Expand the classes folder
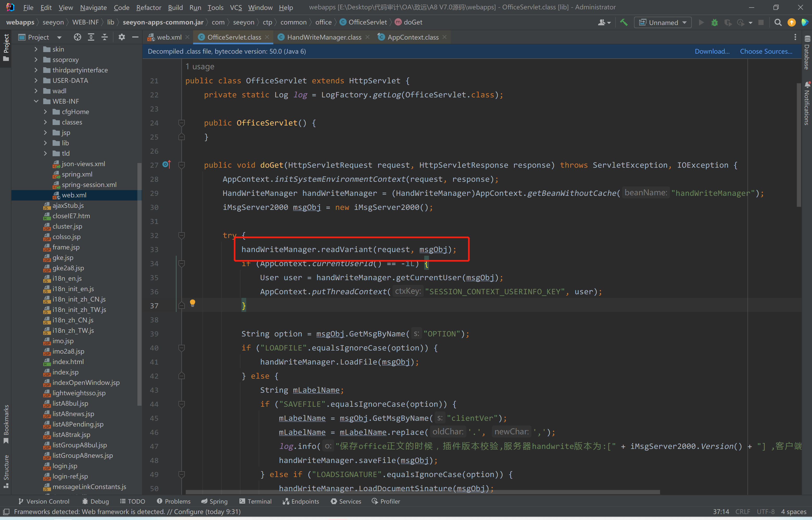The height and width of the screenshot is (520, 812). [x=46, y=122]
